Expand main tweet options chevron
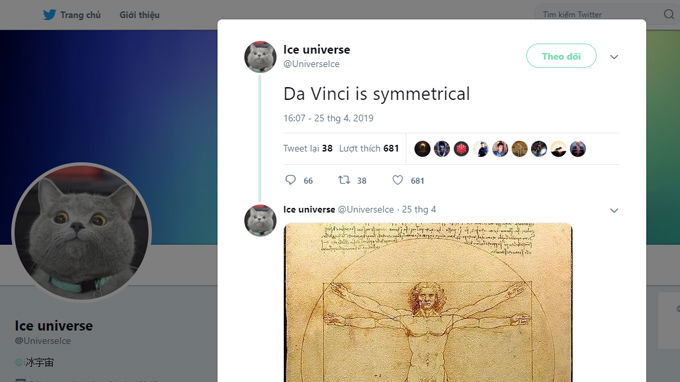680x382 pixels. coord(614,57)
